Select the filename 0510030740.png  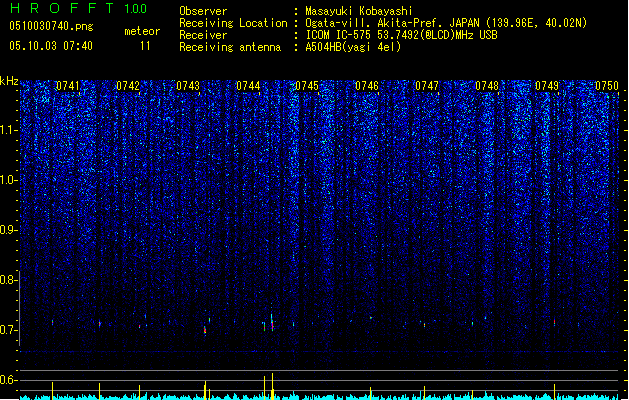(x=51, y=26)
